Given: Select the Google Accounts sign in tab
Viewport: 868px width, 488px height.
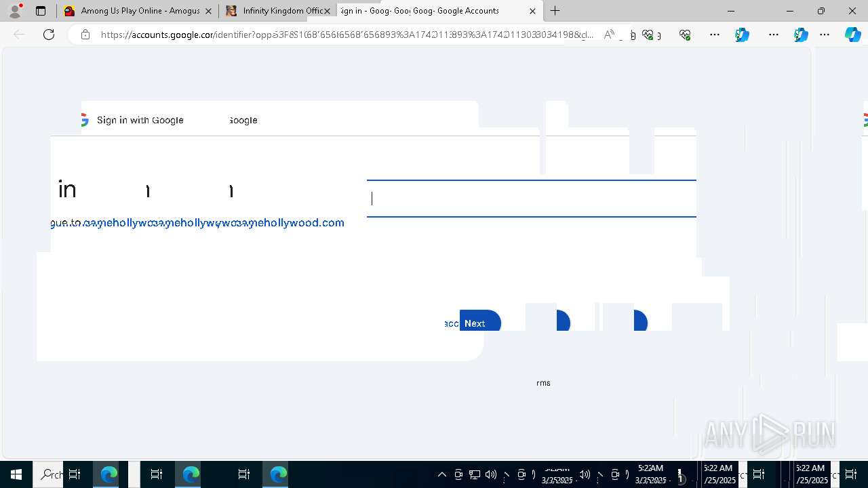Looking at the screenshot, I should pyautogui.click(x=439, y=11).
